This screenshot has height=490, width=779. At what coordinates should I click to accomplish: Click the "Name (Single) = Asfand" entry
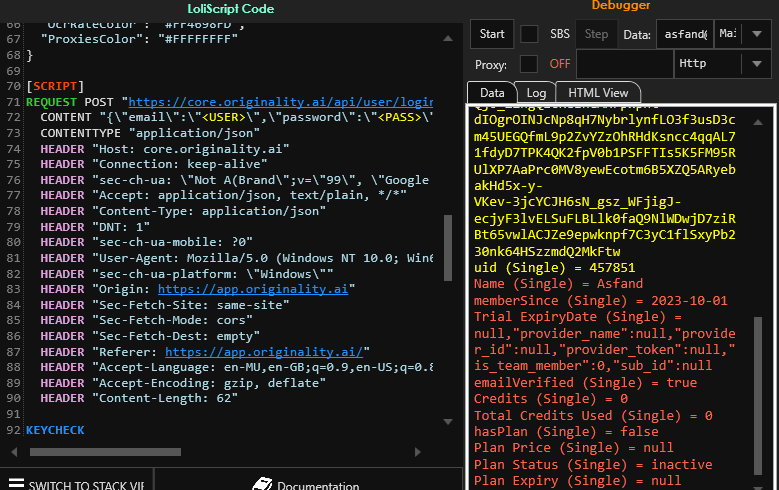coord(558,284)
